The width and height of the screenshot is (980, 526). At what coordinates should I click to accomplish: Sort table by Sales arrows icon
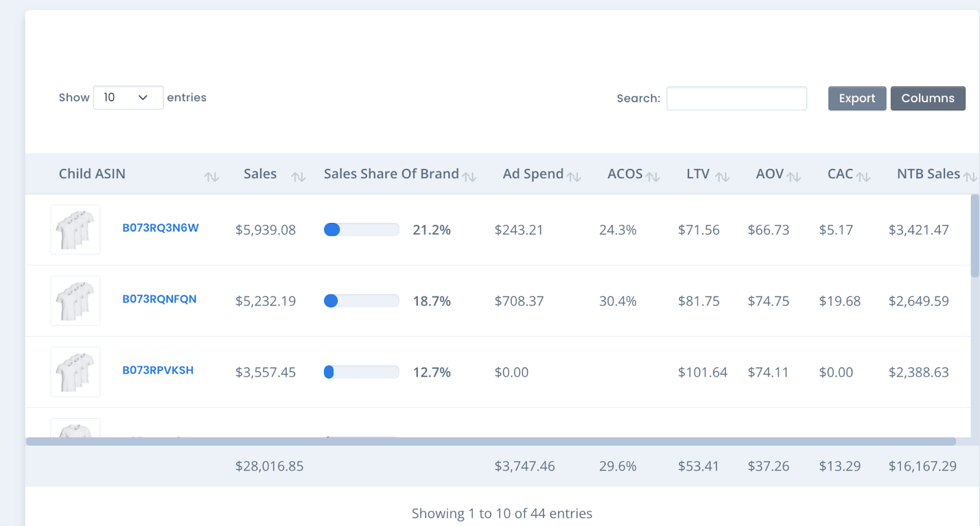298,177
